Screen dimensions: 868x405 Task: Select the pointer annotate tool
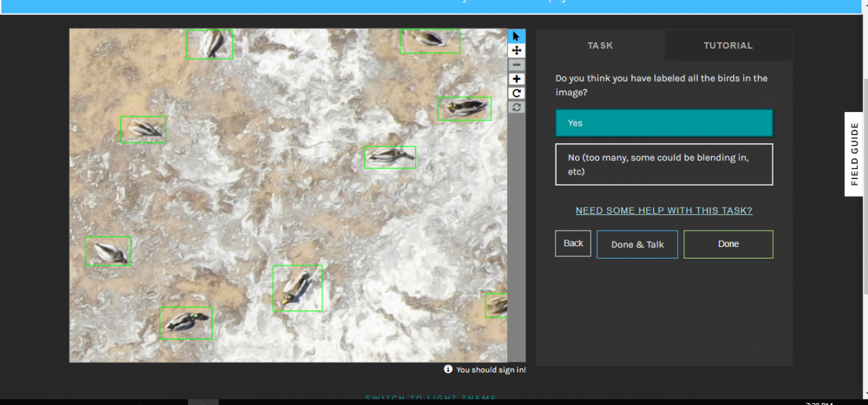click(x=517, y=36)
